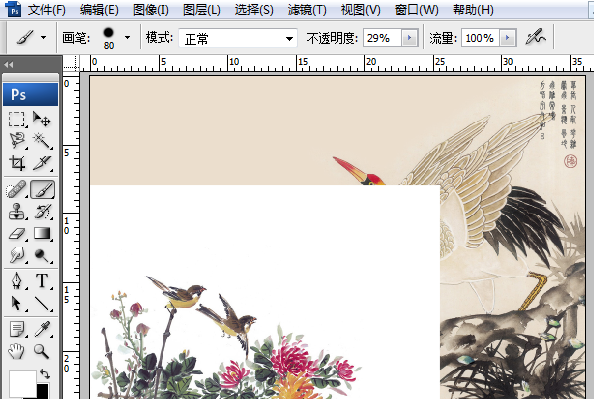Select the Rectangular Marquee tool

[17, 119]
